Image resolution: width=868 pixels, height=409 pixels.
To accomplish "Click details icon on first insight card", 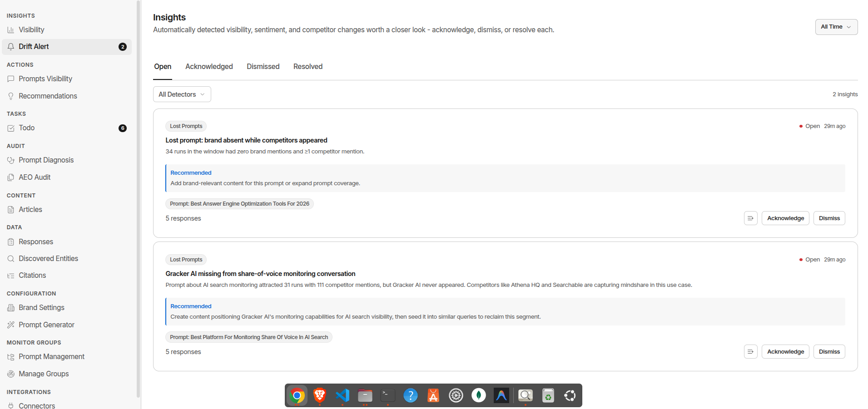I will coord(750,218).
